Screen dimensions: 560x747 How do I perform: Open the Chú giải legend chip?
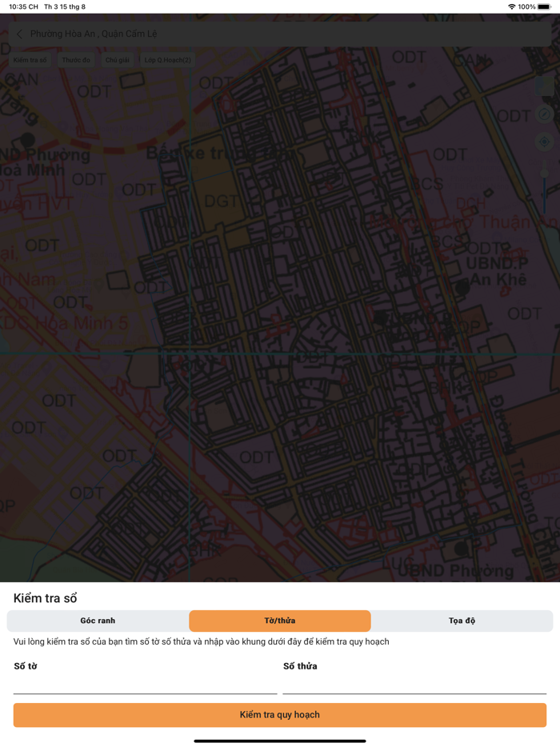[118, 60]
